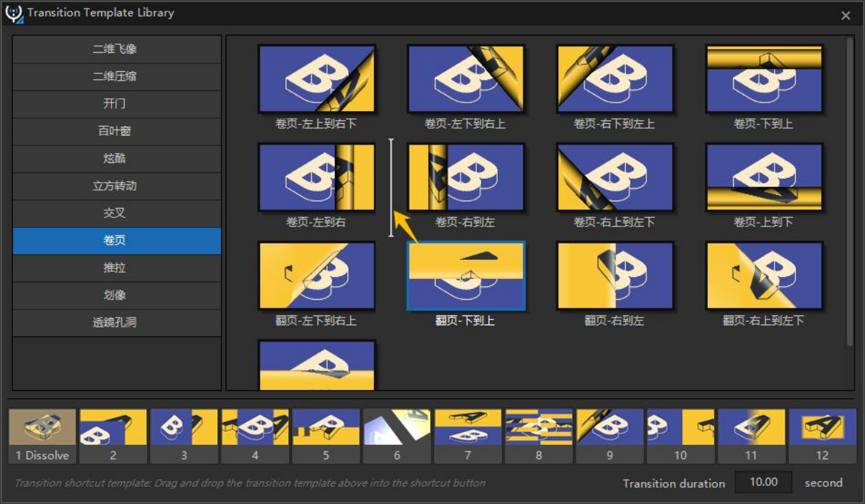
Task: Select transition shortcut slot 3
Action: click(x=184, y=436)
